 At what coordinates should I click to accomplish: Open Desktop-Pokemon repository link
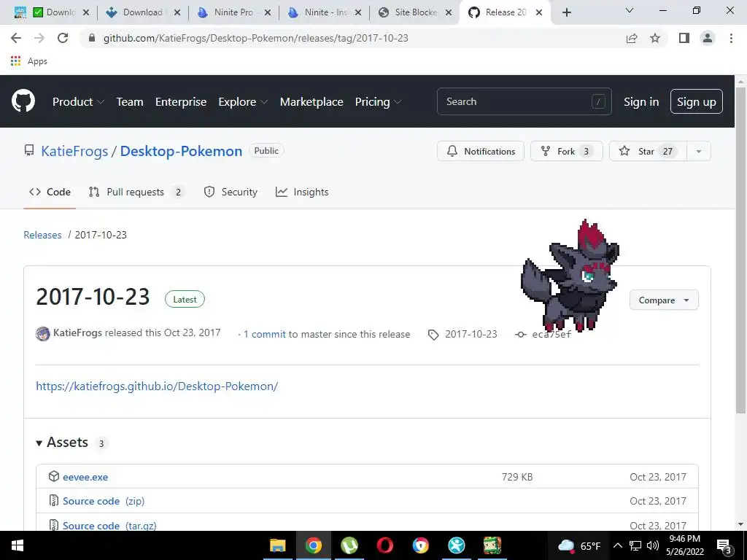coord(181,151)
